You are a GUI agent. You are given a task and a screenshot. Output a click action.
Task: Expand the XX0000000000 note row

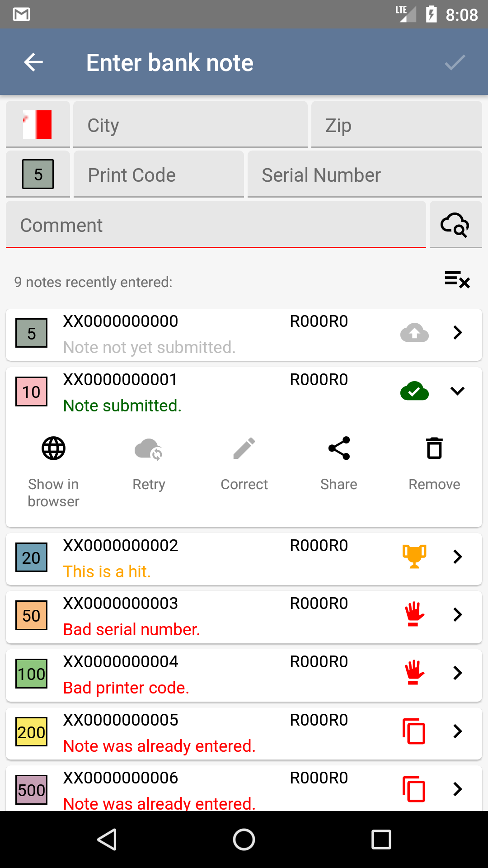[x=458, y=333]
